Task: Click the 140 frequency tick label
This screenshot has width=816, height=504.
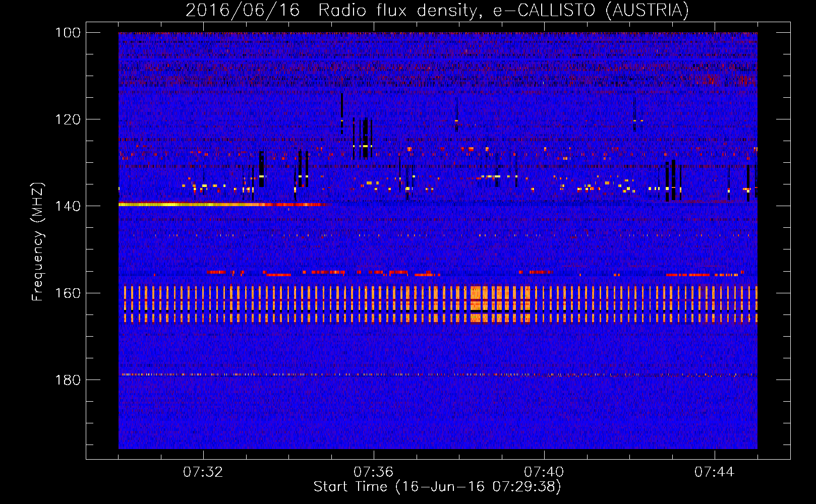Action: (x=68, y=206)
